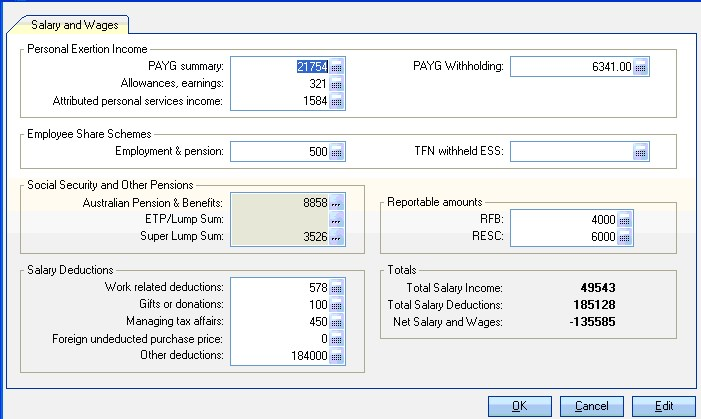The image size is (701, 419).
Task: Click the Edit button
Action: 664,406
